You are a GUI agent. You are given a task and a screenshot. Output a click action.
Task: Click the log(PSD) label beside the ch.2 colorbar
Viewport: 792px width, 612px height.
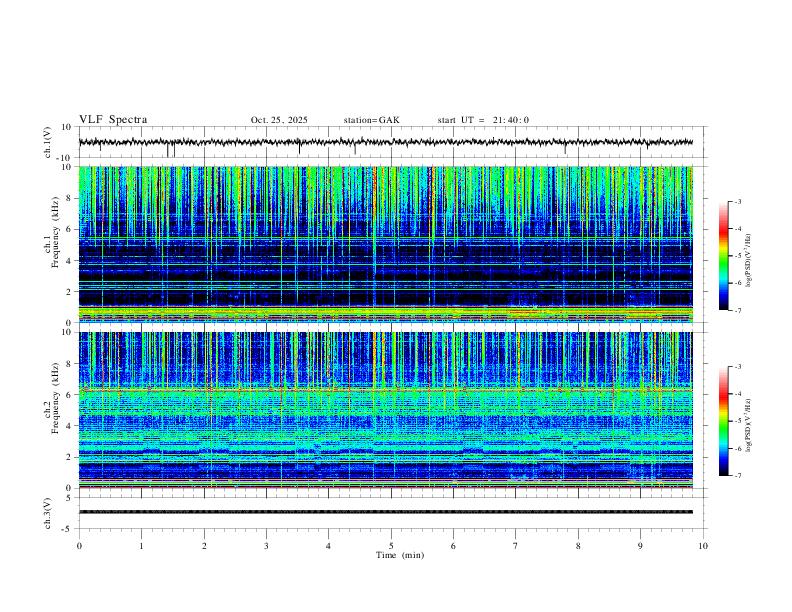749,425
